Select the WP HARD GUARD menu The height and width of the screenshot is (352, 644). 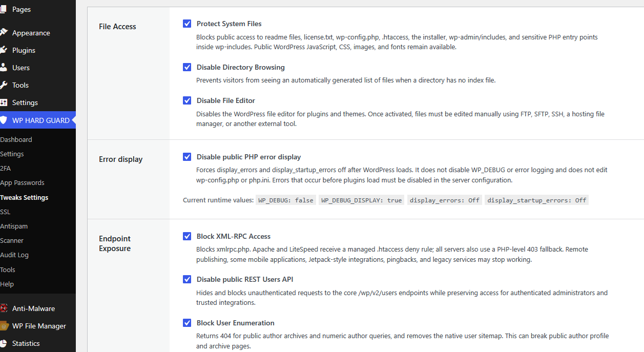pos(38,120)
